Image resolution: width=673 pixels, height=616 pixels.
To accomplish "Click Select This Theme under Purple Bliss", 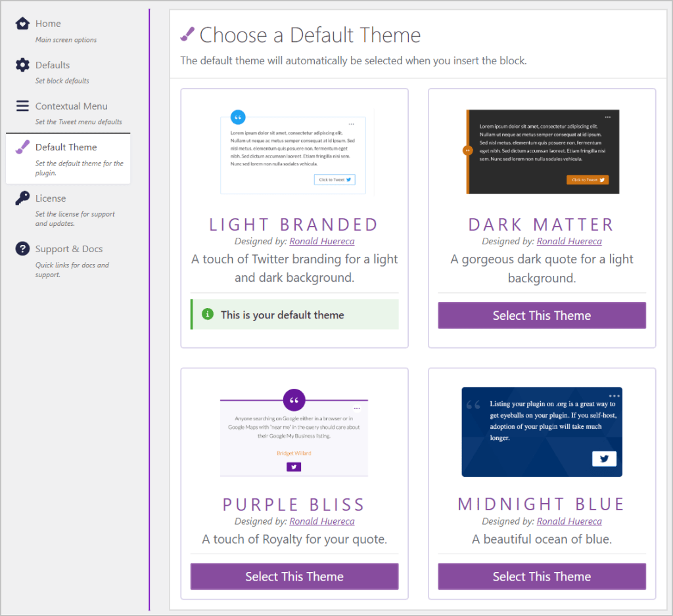I will pyautogui.click(x=294, y=576).
